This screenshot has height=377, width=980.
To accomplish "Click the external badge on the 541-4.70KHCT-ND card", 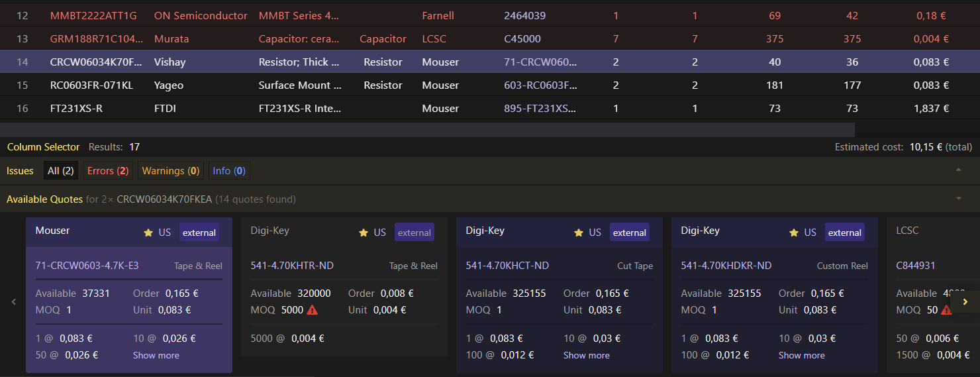I will (x=630, y=233).
